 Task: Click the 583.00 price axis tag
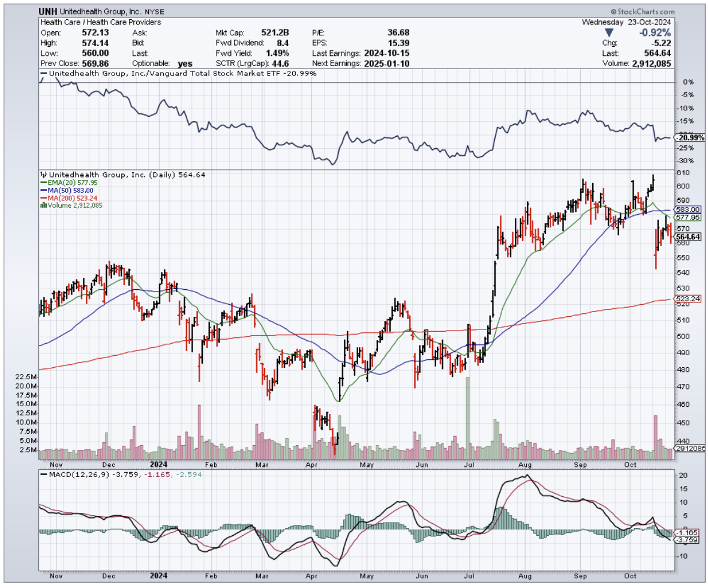click(x=688, y=210)
